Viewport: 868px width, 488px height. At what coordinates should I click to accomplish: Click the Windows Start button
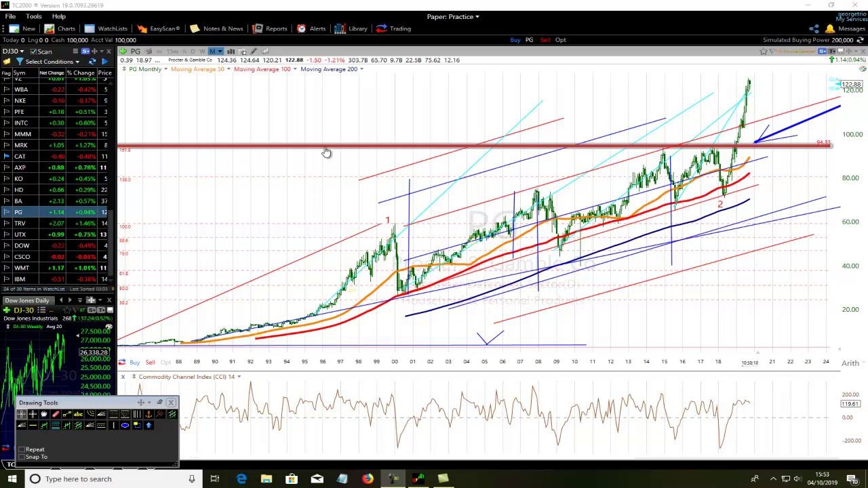[12, 479]
